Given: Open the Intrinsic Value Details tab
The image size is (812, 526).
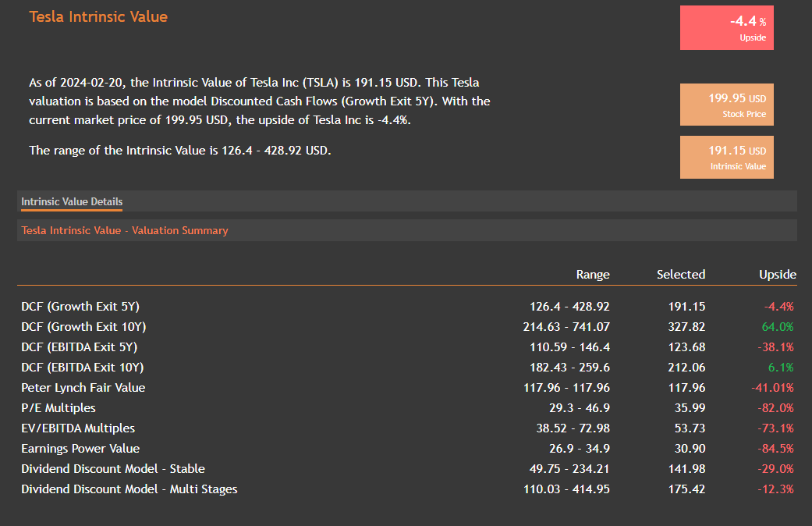Looking at the screenshot, I should tap(72, 202).
